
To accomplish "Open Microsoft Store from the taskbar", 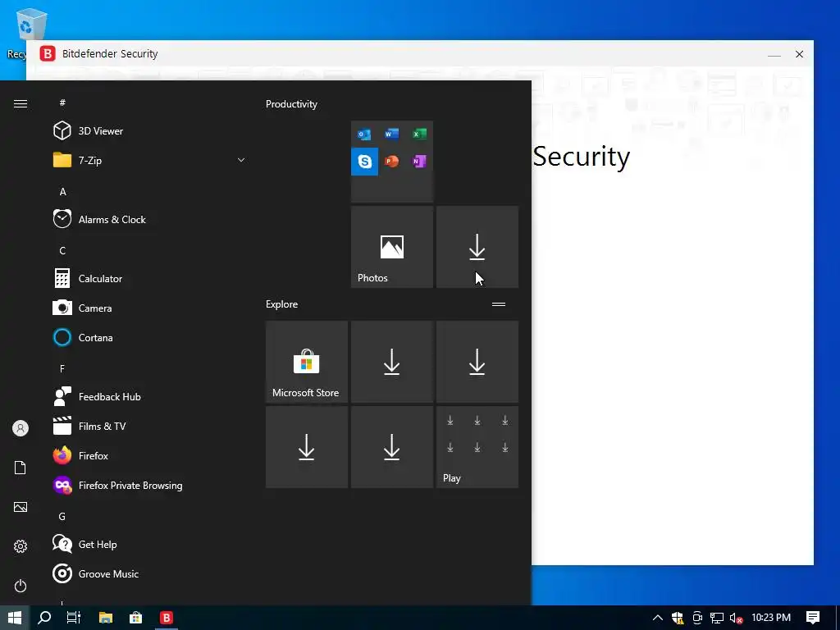I will (x=136, y=618).
